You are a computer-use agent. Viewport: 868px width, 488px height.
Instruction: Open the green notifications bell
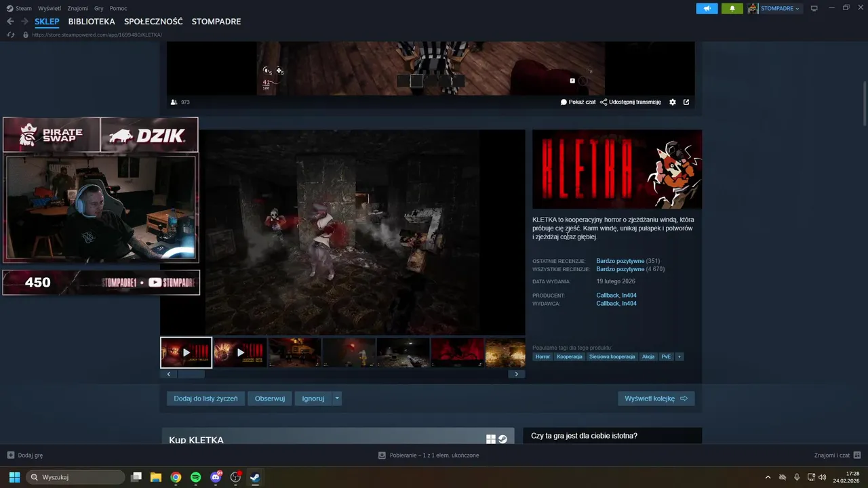pos(732,8)
